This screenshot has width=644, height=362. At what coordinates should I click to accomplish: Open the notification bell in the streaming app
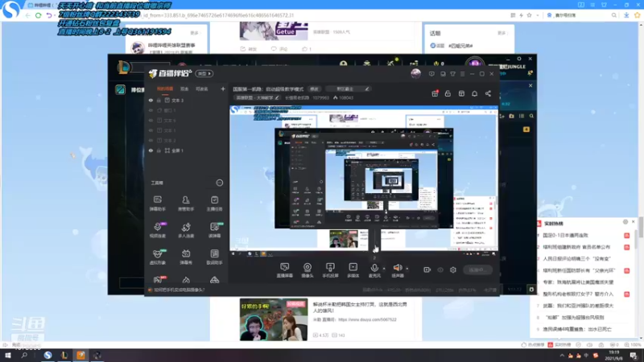pos(474,93)
